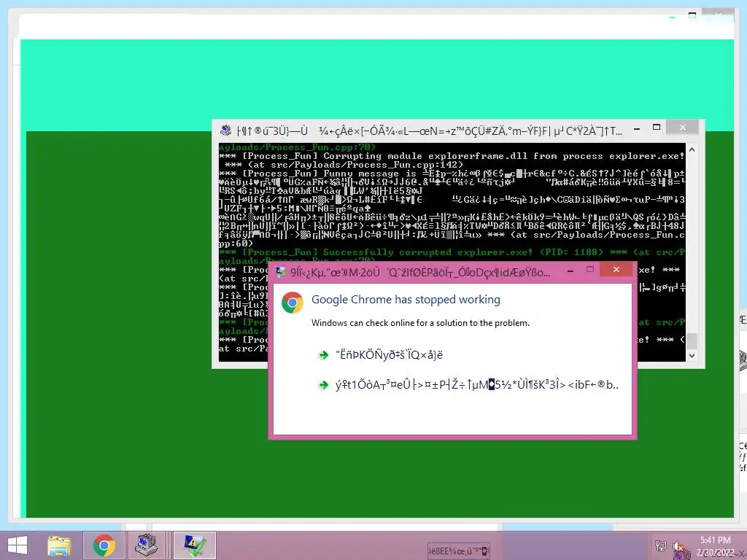Click the crash dialog title bar icon
The height and width of the screenshot is (560, 747).
[281, 272]
